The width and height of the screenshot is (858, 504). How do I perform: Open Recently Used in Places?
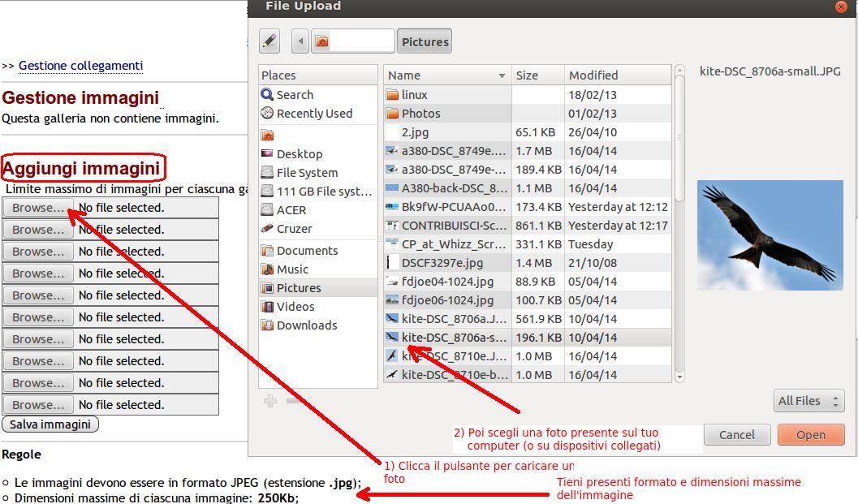coord(314,114)
